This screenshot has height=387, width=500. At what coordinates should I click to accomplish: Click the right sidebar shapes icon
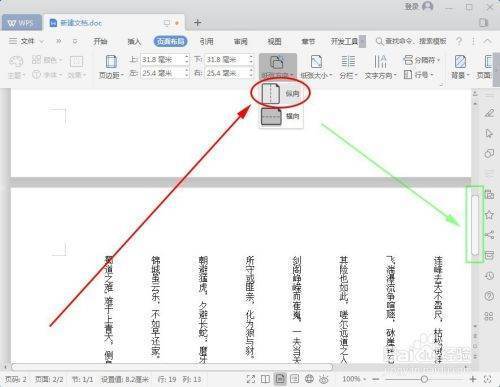coord(489,154)
